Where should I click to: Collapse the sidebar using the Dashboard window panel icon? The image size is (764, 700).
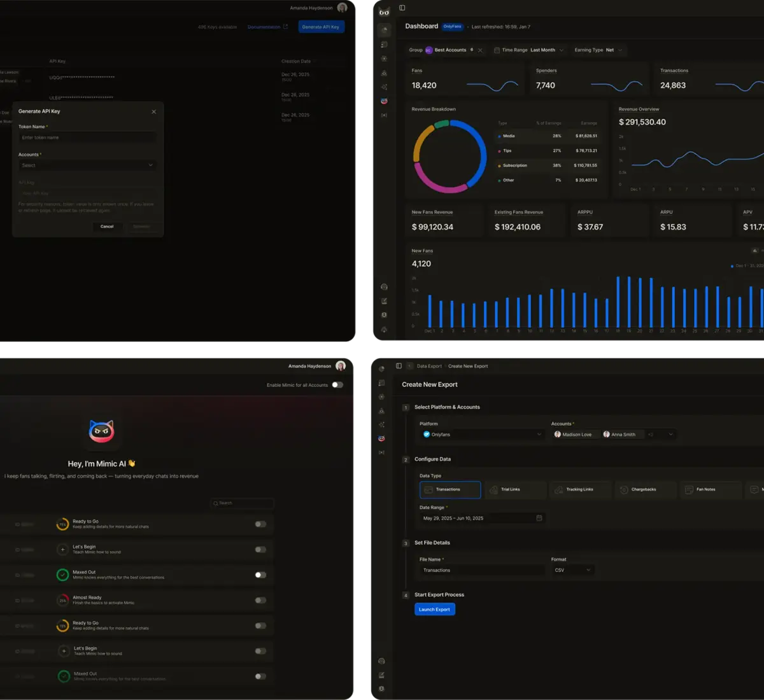402,8
